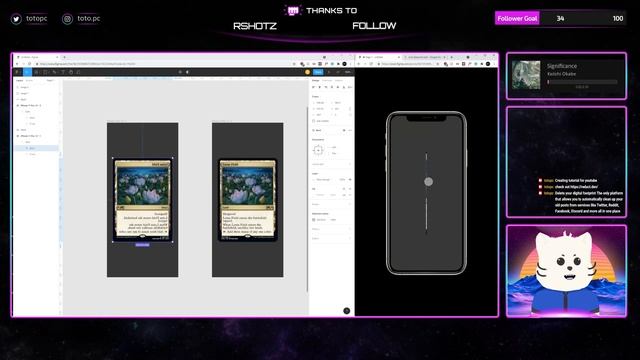Switch to the Assets tab
The width and height of the screenshot is (640, 360).
29,80
